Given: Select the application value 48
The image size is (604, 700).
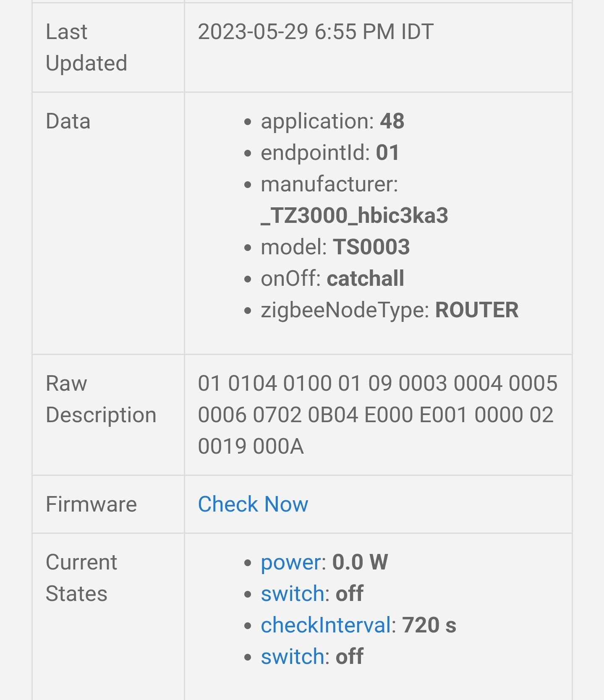Looking at the screenshot, I should click(x=392, y=121).
